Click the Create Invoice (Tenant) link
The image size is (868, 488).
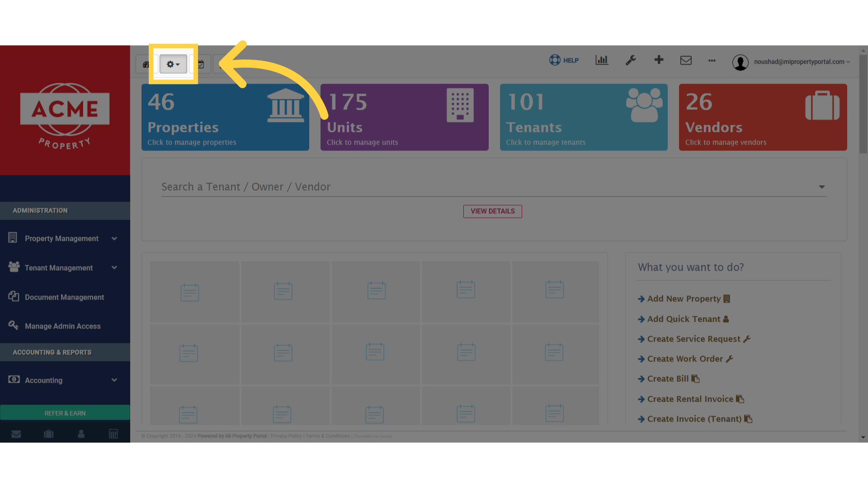(x=695, y=419)
